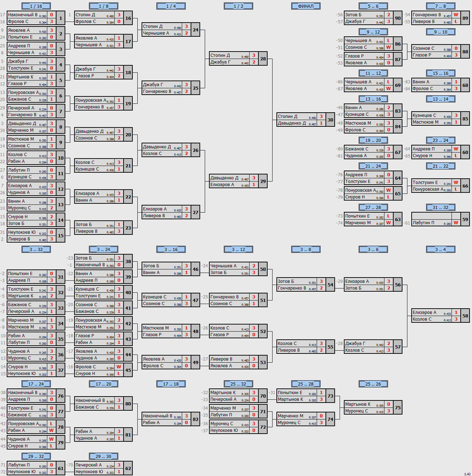This screenshot has height=476, width=472.
Task: Select Ливеров В in first-round match 15
Action: pos(19,239)
